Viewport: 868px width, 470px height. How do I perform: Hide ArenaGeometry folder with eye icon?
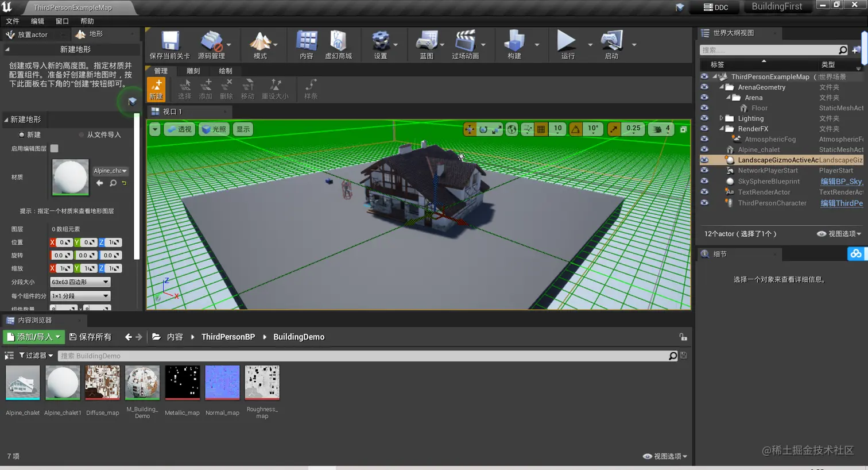(704, 87)
